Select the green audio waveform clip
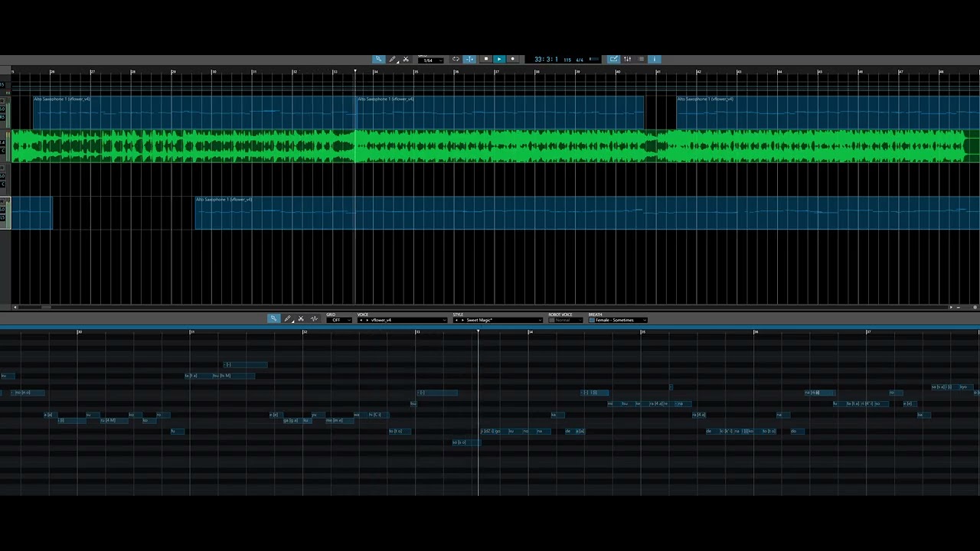The width and height of the screenshot is (980, 551). click(x=495, y=146)
